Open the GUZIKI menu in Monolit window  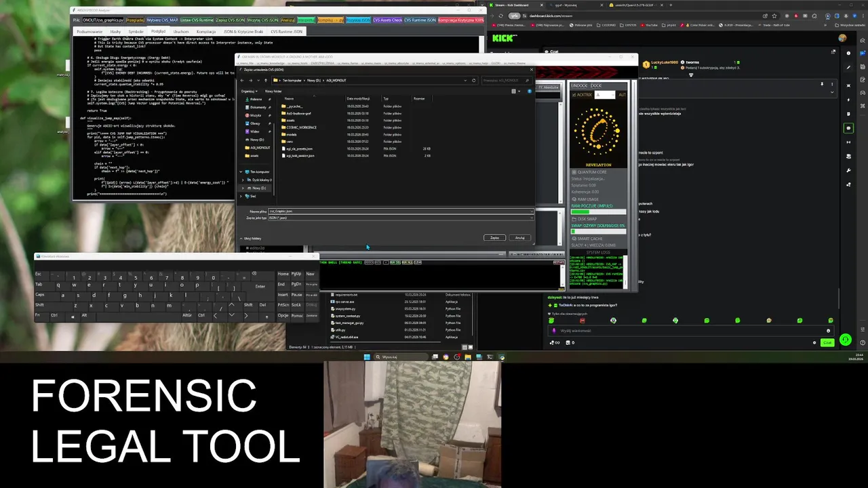pos(496,63)
